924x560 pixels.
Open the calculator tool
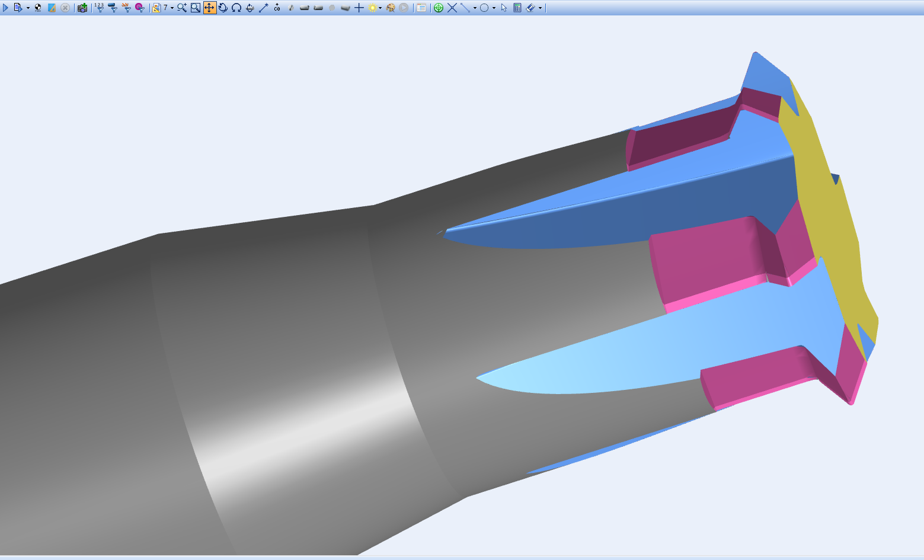pyautogui.click(x=517, y=8)
